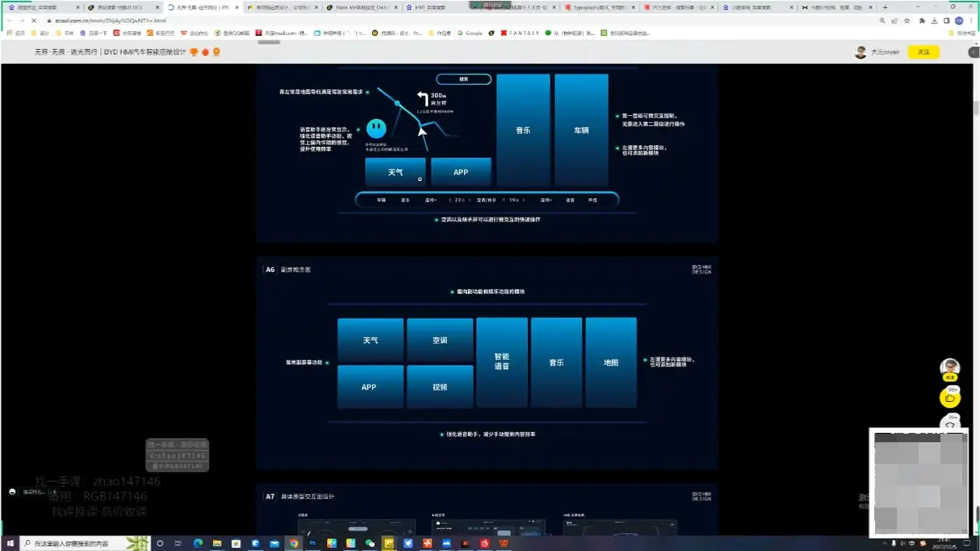Click the Microsoft Edge taskbar icon

coord(197,543)
